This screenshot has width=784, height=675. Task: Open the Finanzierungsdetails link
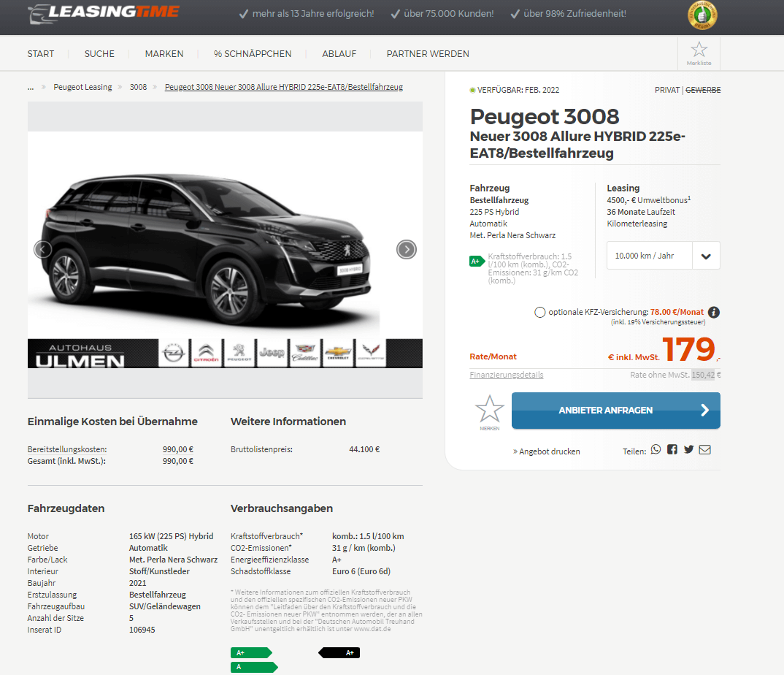507,375
